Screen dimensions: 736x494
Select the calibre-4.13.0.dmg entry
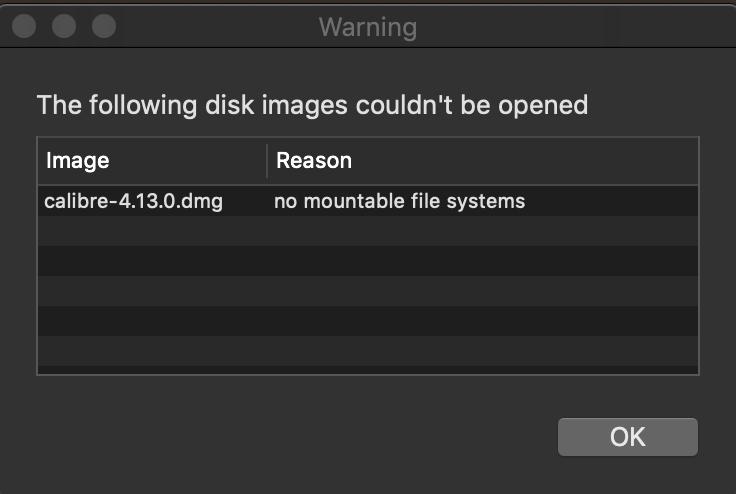pyautogui.click(x=133, y=201)
